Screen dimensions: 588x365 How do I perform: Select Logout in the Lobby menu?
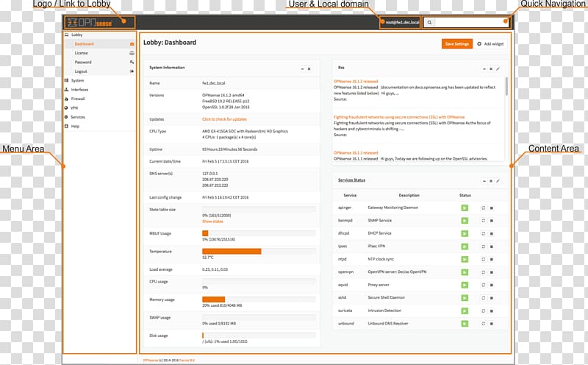point(81,71)
